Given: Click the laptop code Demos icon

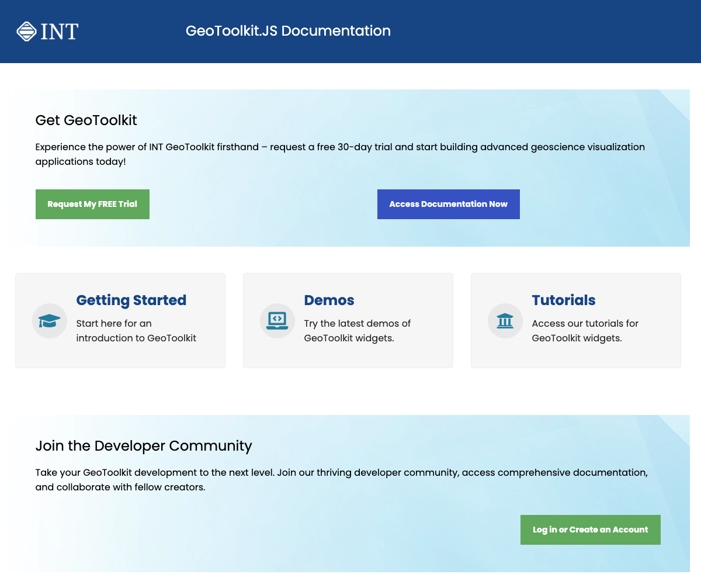Looking at the screenshot, I should 277,321.
